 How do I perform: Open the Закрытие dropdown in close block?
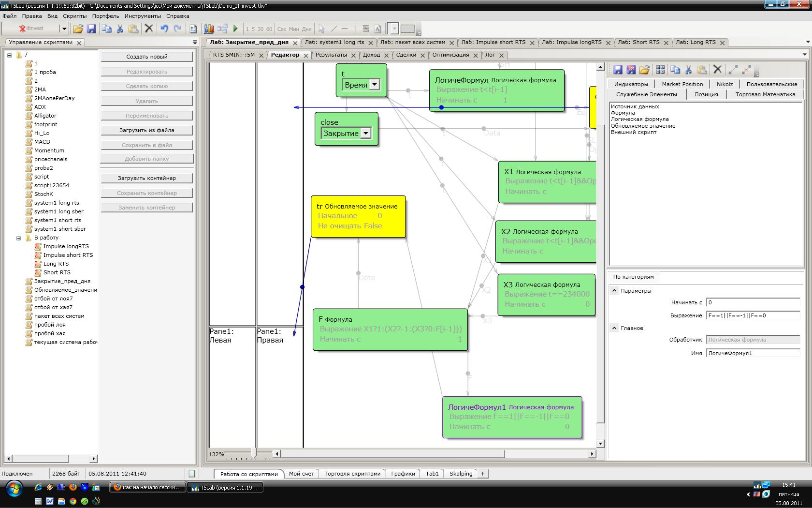(366, 134)
